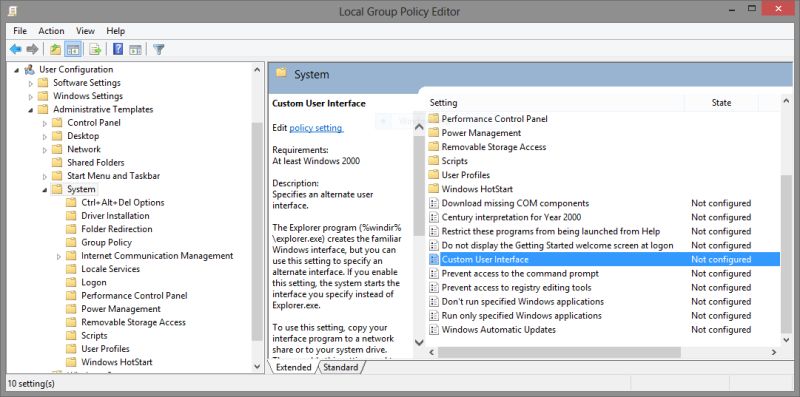Open the Action menu

pyautogui.click(x=52, y=31)
